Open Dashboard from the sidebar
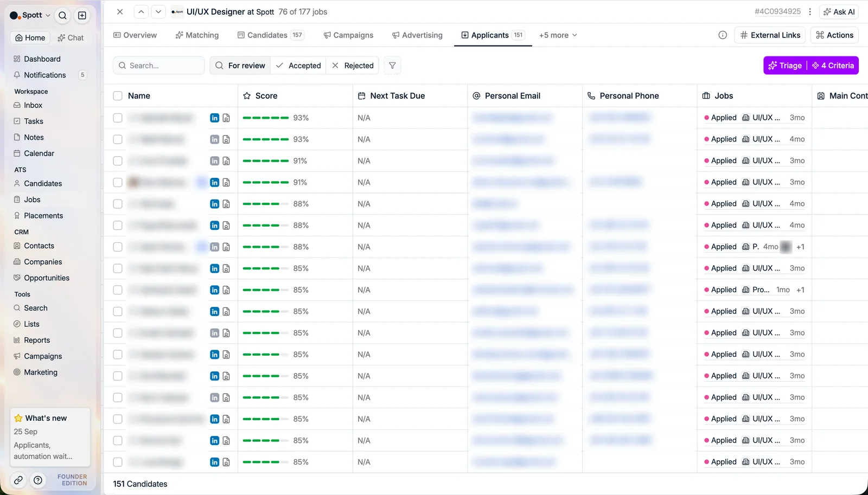The image size is (868, 495). pyautogui.click(x=42, y=59)
